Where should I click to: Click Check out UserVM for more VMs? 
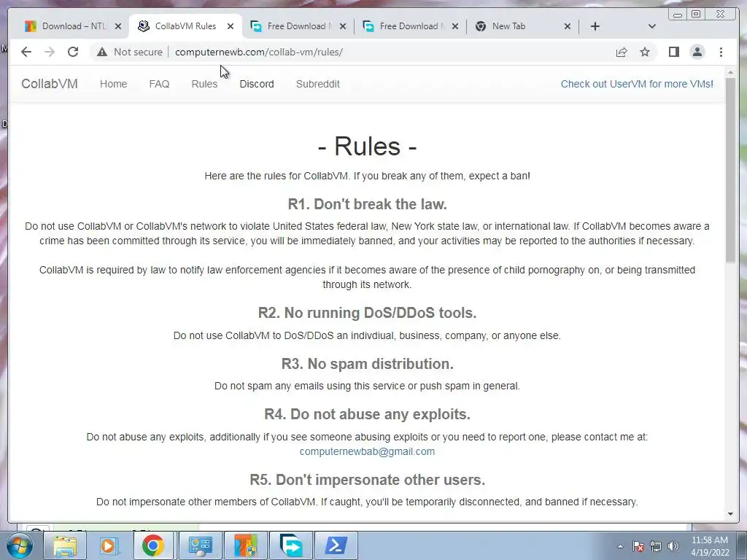pos(637,84)
